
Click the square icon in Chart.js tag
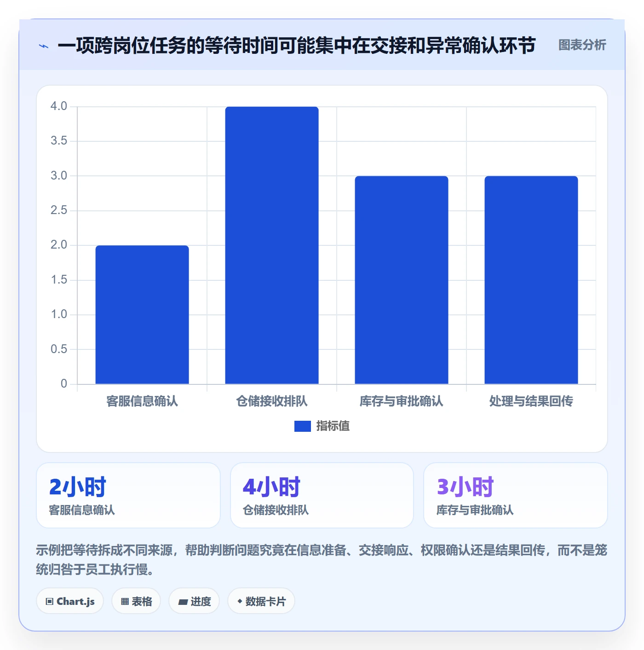(50, 602)
